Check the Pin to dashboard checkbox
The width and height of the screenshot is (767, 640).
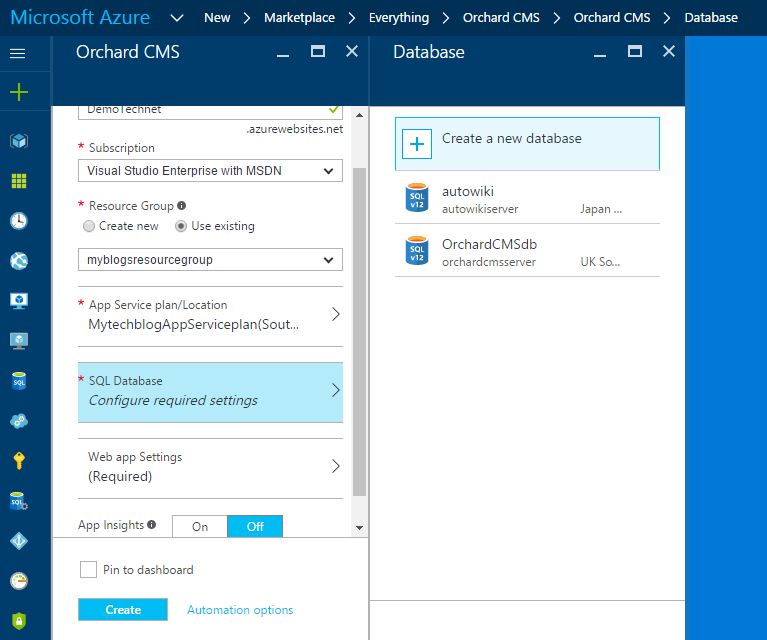click(x=88, y=570)
